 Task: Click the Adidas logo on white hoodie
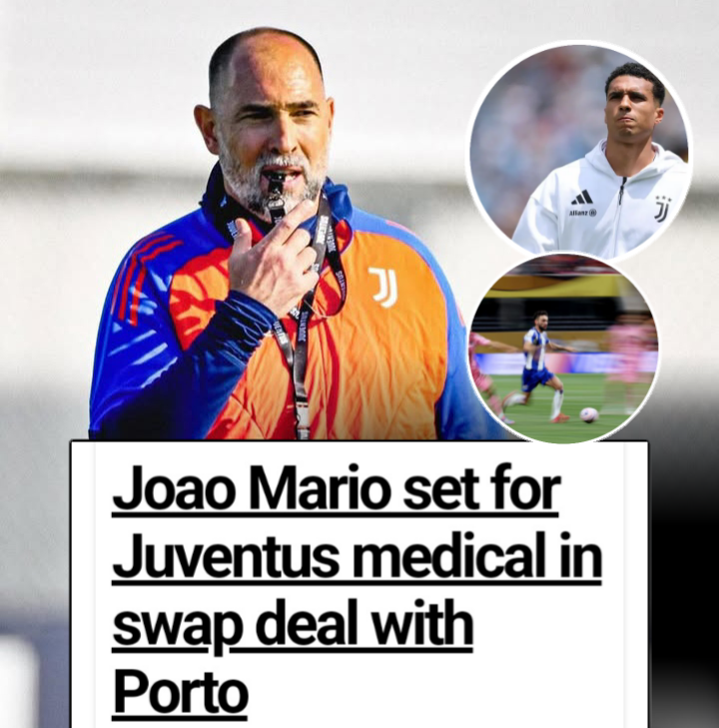tap(581, 198)
